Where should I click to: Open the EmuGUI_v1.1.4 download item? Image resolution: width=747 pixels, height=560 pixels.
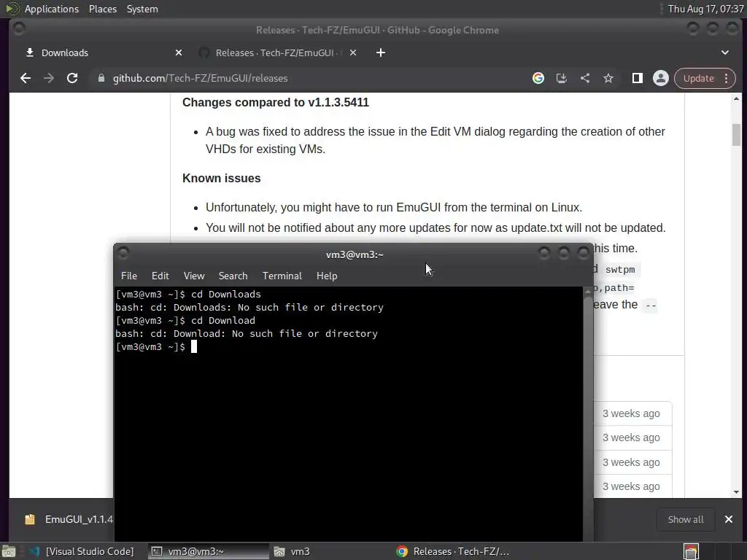click(x=68, y=519)
